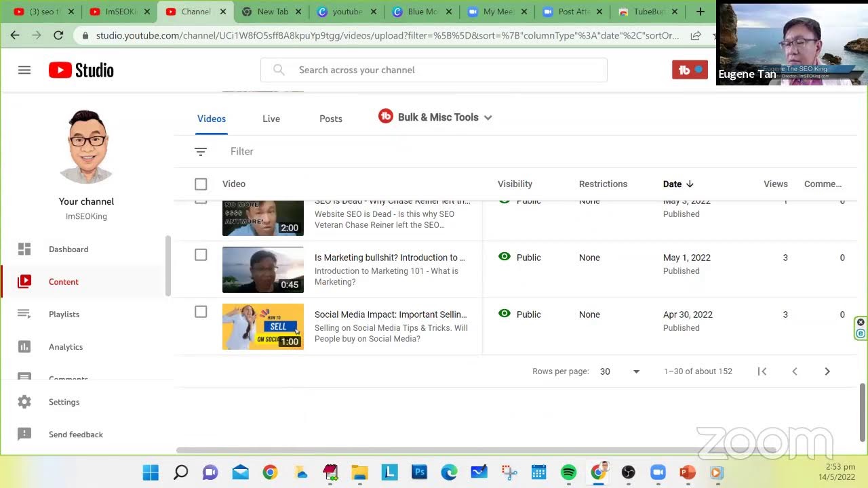Switch to the Posts tab

click(331, 119)
